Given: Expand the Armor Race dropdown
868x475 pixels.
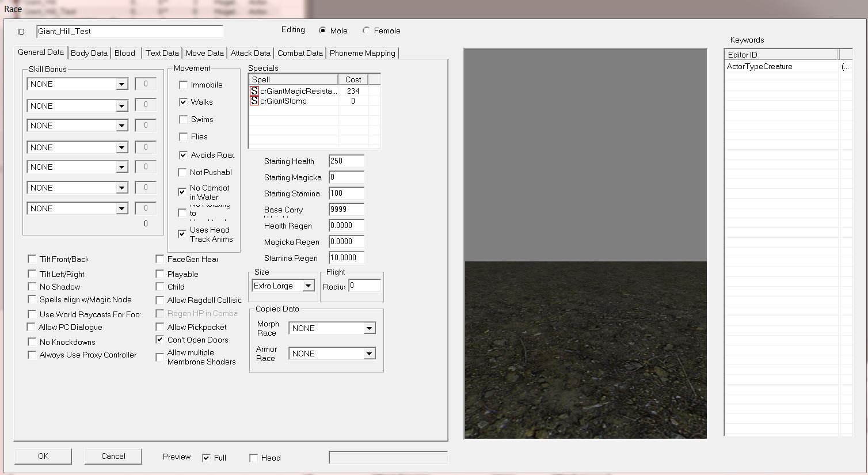Looking at the screenshot, I should [369, 354].
